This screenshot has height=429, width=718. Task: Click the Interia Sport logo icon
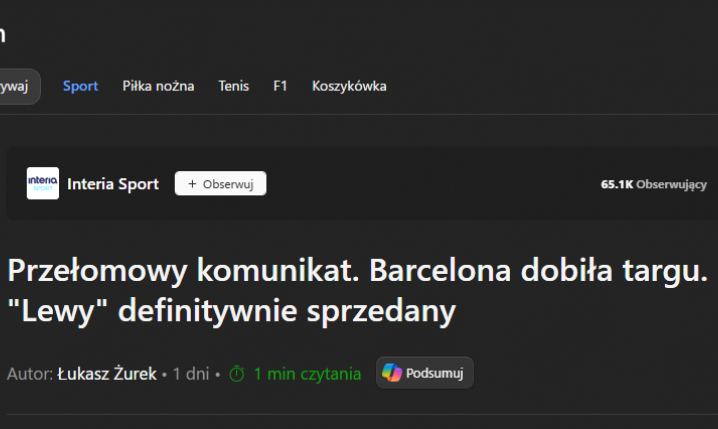click(43, 183)
